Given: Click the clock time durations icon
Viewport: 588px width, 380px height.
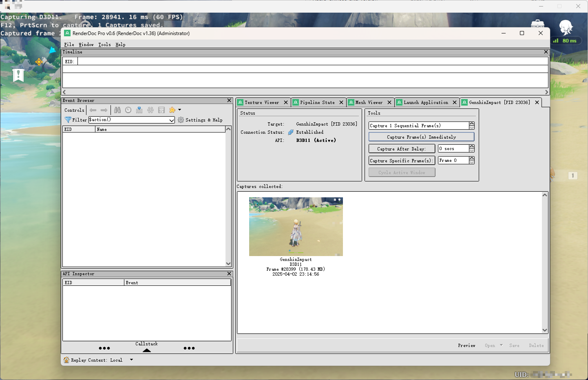Looking at the screenshot, I should [x=128, y=110].
